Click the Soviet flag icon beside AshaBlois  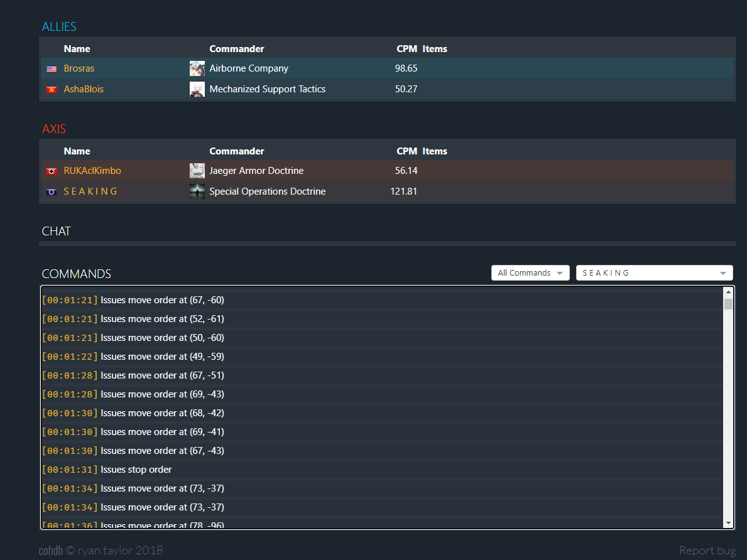pos(52,90)
